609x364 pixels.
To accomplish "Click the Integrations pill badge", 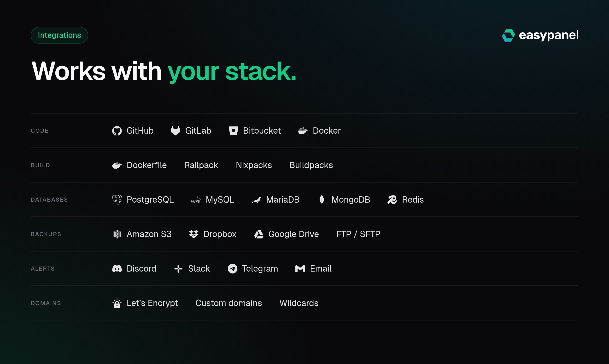I will click(59, 35).
